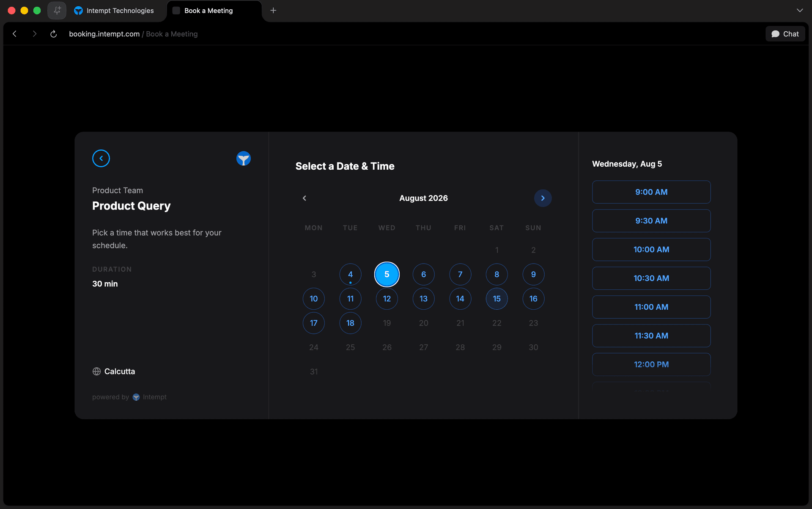Select August 16 date
This screenshot has height=509, width=812.
[x=533, y=299]
